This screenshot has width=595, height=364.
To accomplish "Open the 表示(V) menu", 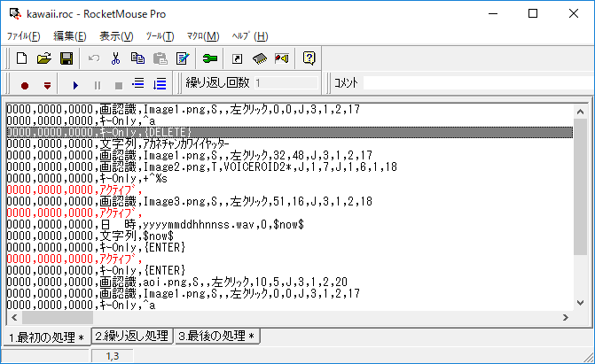I will (116, 36).
